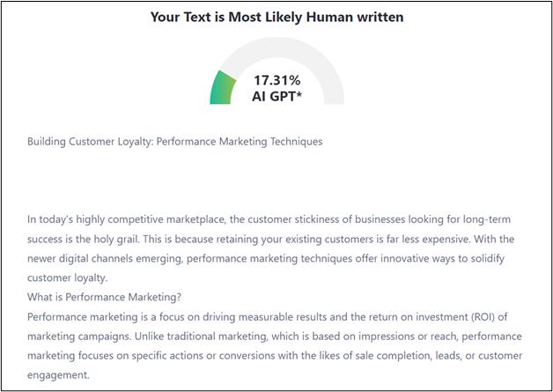Click the green segment of the gauge
Viewport: 553px width, 392px height.
[222, 88]
